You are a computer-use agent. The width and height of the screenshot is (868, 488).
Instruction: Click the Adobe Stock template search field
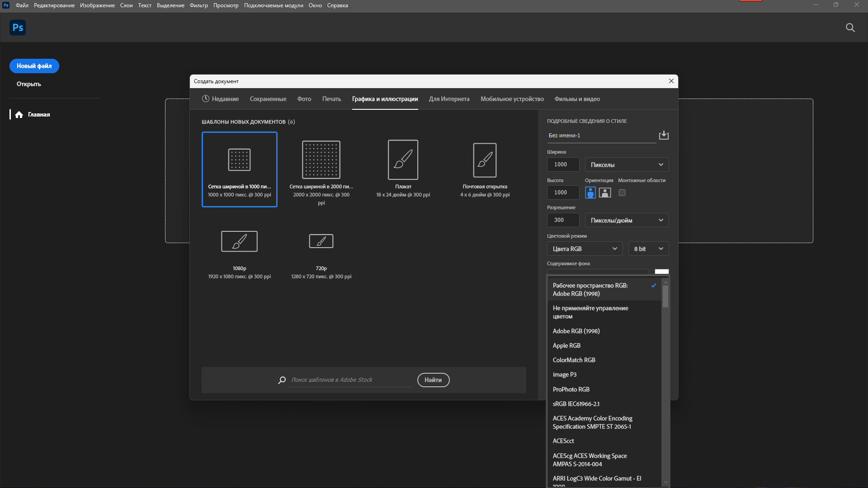tap(351, 380)
